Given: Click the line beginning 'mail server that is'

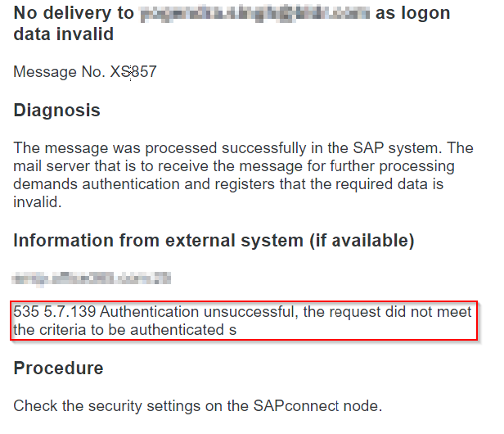Looking at the screenshot, I should (234, 166).
